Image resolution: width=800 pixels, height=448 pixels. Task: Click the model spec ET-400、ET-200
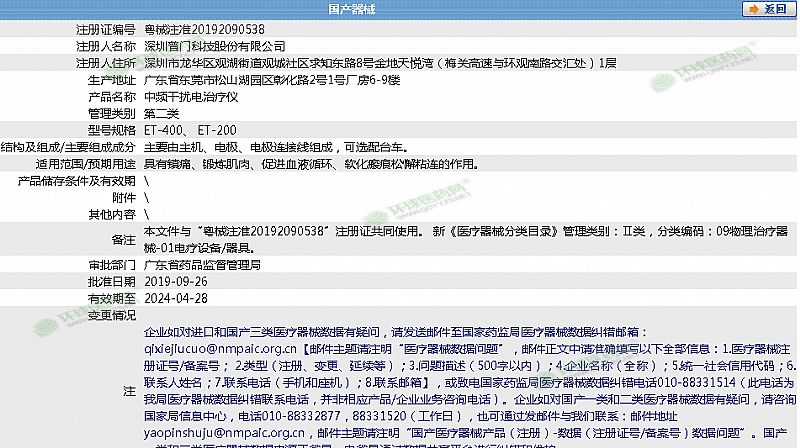pyautogui.click(x=190, y=131)
